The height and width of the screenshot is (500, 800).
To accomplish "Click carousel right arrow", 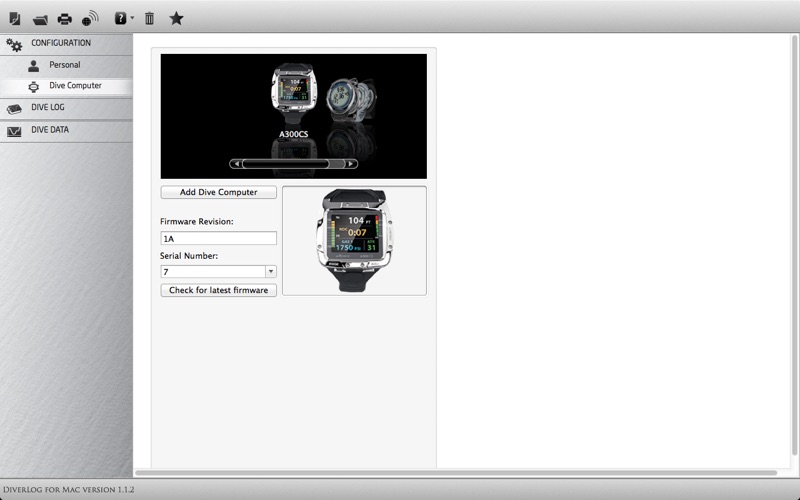I will pyautogui.click(x=351, y=164).
